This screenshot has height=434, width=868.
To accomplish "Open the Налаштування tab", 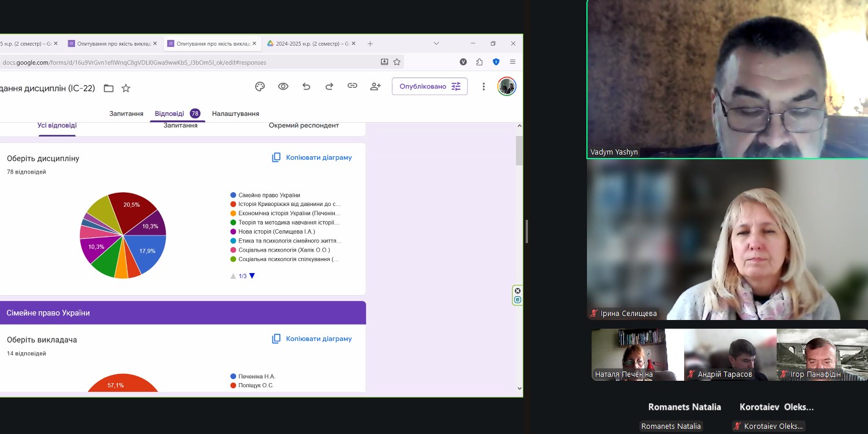I will (235, 113).
